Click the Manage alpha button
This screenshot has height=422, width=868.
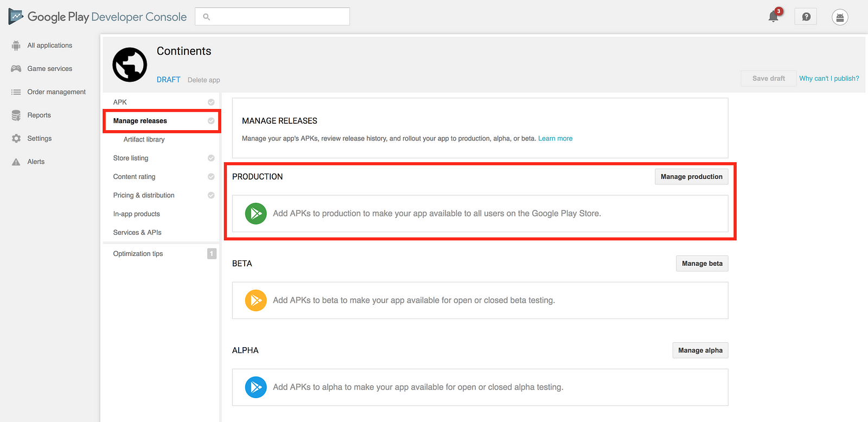(x=700, y=350)
